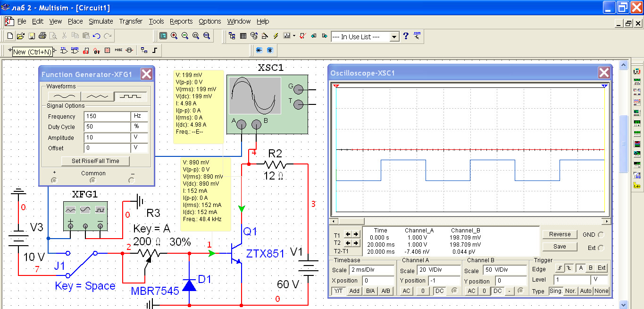This screenshot has height=309, width=644.
Task: Click the oscilloscope horizontal scrollbar
Action: tap(470, 221)
